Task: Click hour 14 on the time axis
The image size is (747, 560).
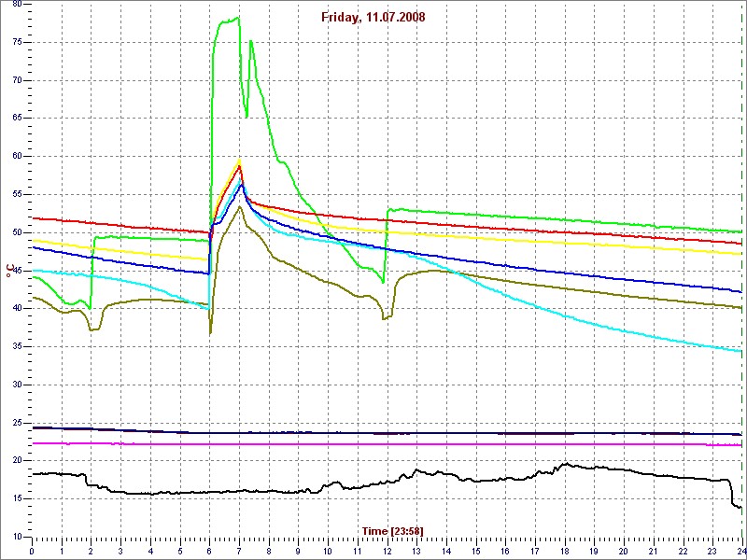Action: click(446, 550)
